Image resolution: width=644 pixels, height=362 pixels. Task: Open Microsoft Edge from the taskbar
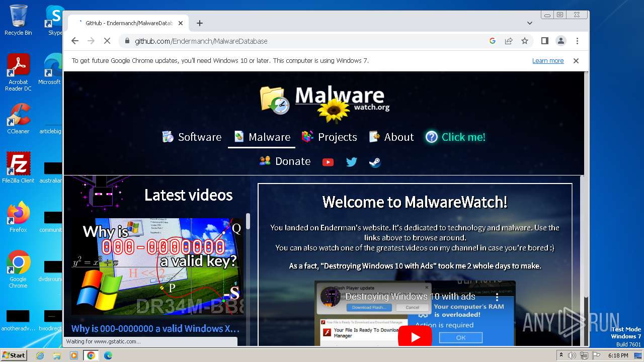pos(108,355)
